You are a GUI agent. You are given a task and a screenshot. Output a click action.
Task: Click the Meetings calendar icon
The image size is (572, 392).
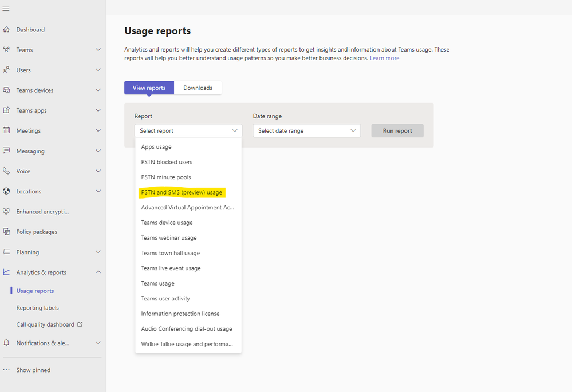click(x=6, y=130)
